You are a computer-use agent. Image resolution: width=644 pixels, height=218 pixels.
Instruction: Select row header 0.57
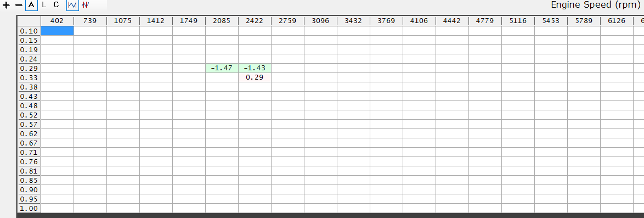(29, 124)
